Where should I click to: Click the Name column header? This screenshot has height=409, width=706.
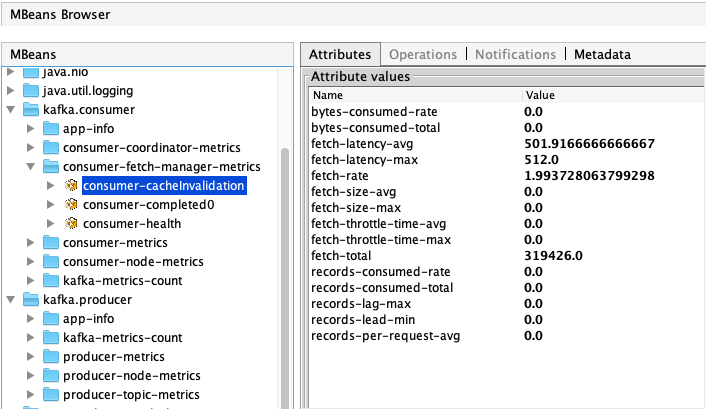[x=416, y=95]
